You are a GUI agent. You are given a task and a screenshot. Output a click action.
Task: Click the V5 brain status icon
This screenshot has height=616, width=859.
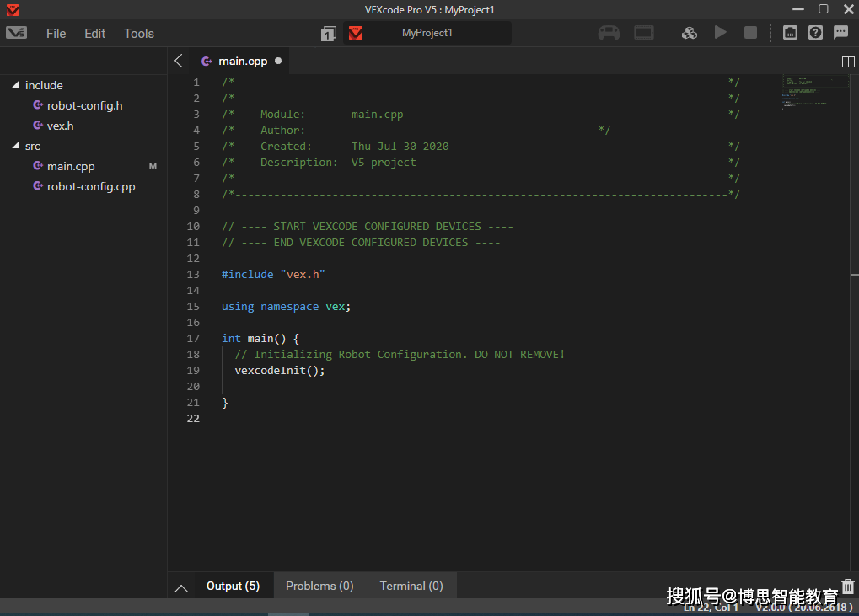click(x=644, y=33)
